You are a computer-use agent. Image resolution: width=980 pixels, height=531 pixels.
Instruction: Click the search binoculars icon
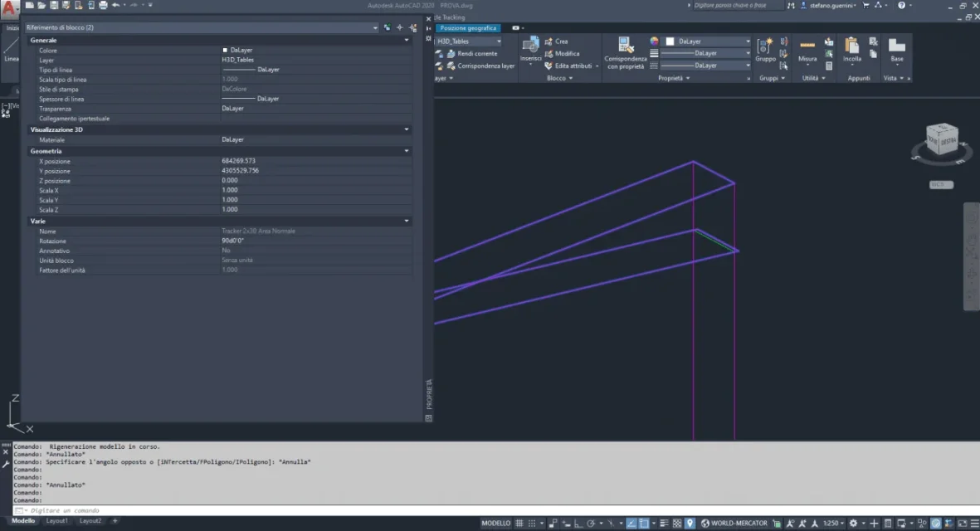point(792,6)
